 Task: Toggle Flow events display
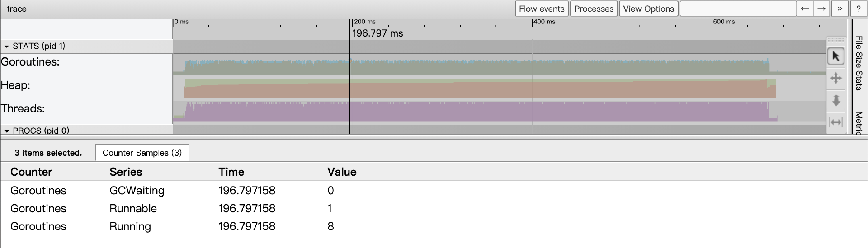(x=542, y=9)
